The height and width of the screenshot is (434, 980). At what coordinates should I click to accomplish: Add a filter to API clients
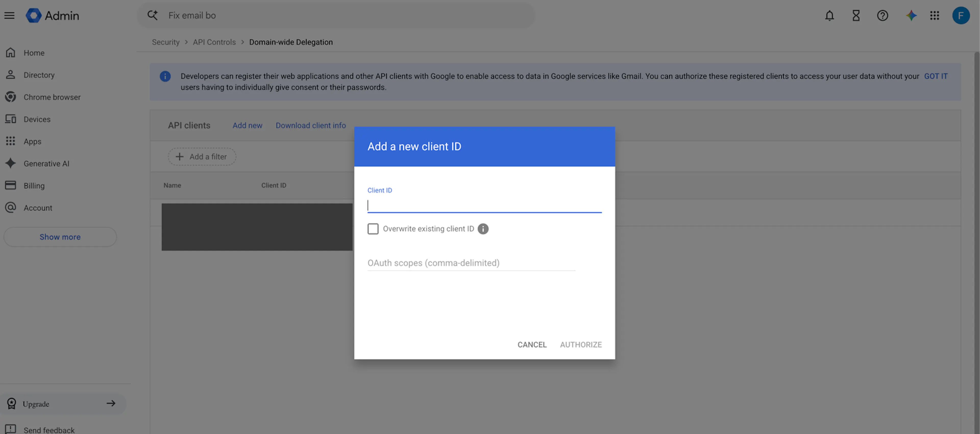[202, 157]
